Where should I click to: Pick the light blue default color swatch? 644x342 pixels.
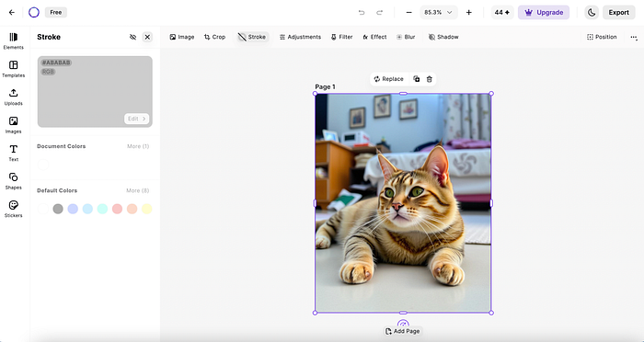click(x=87, y=209)
